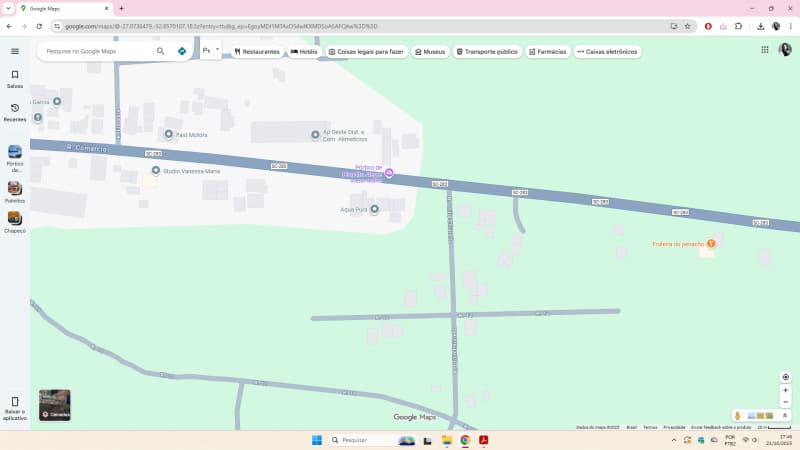
Task: Show hidden system tray icons
Action: pos(673,440)
